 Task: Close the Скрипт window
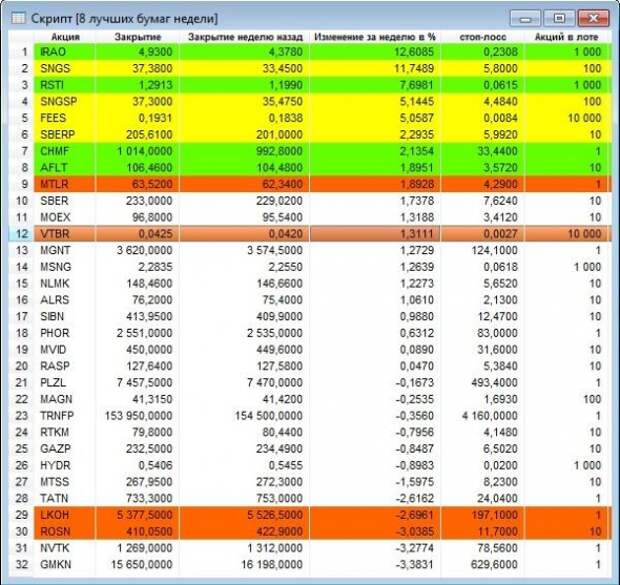(594, 18)
